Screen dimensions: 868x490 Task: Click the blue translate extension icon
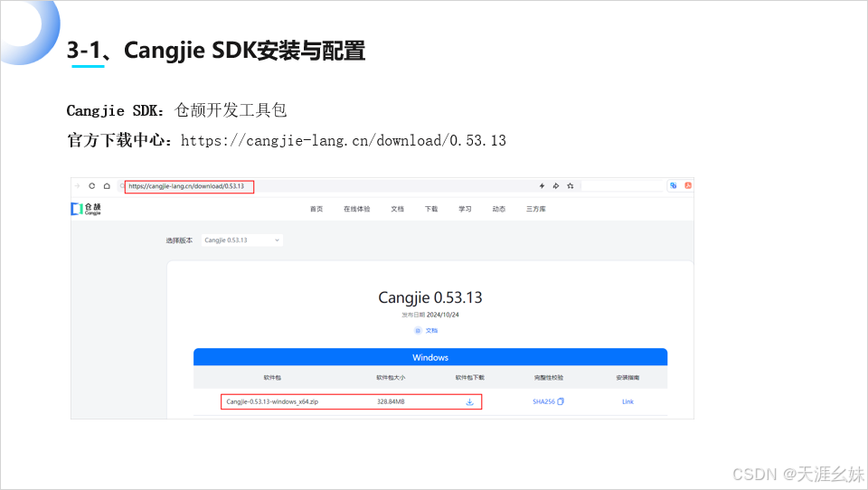pyautogui.click(x=673, y=185)
